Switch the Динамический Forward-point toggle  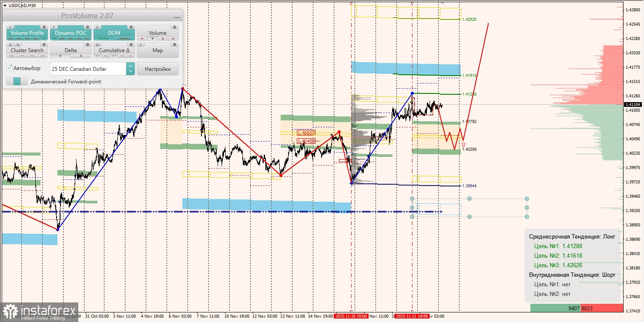coord(17,80)
